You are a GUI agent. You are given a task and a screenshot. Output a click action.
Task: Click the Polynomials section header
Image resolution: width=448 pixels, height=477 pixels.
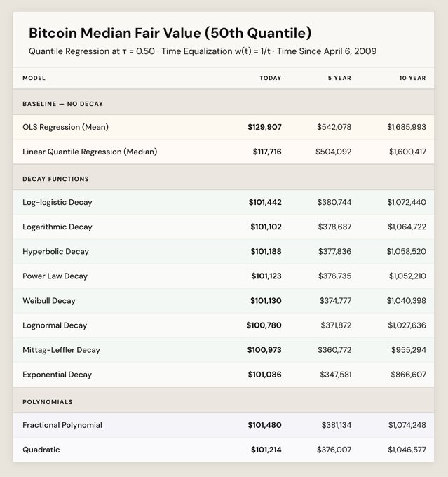pos(48,402)
